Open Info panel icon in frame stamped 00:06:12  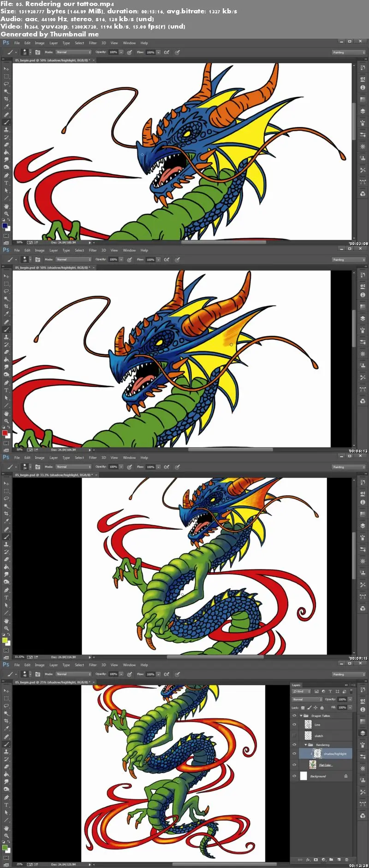click(x=363, y=295)
